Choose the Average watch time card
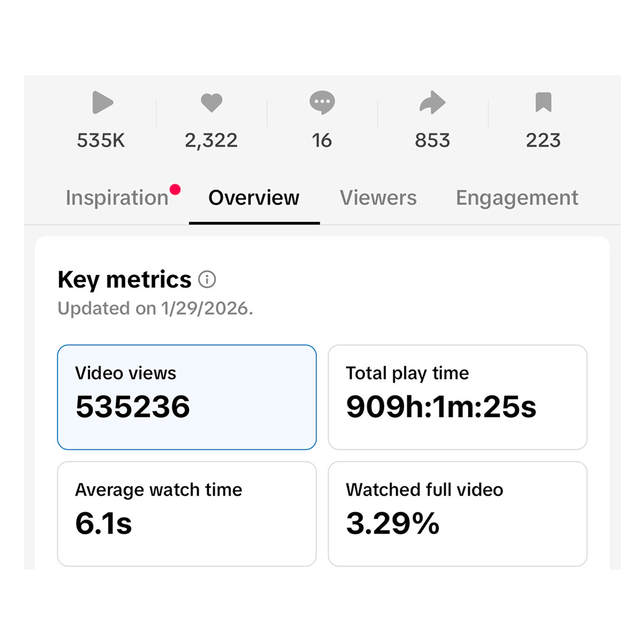Image resolution: width=644 pixels, height=644 pixels. coord(187,513)
